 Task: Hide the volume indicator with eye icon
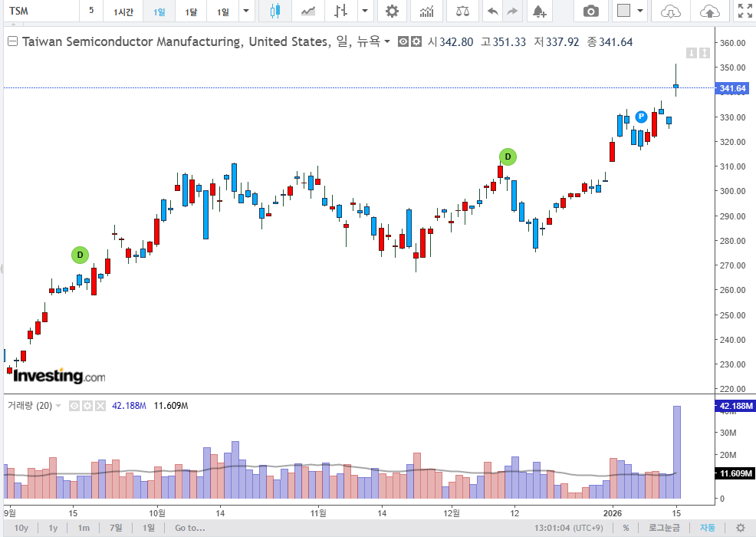pyautogui.click(x=75, y=406)
